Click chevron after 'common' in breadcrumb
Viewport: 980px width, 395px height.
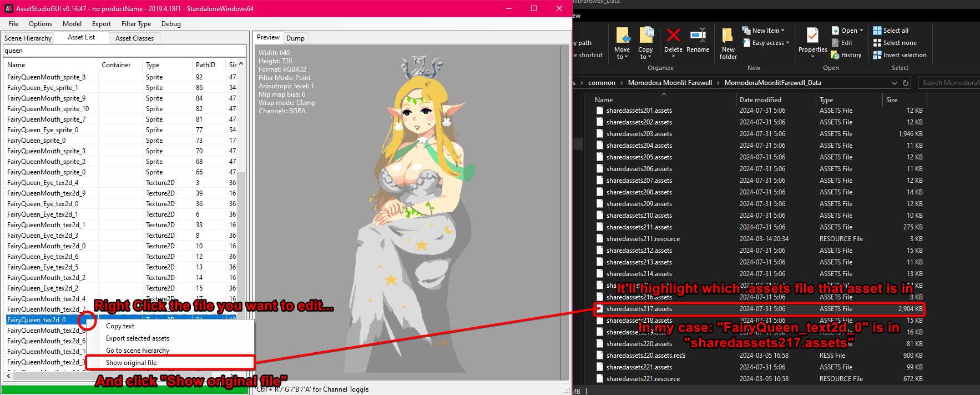pyautogui.click(x=622, y=83)
